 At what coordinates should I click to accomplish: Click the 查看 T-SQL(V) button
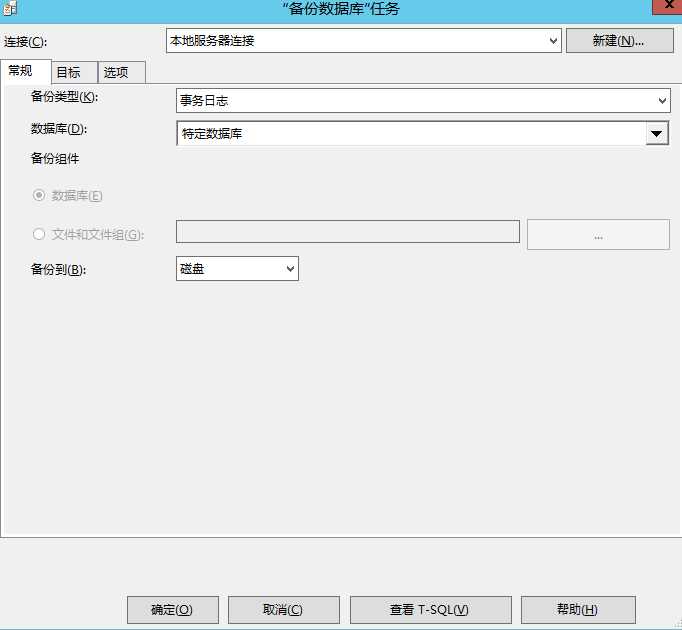(431, 610)
